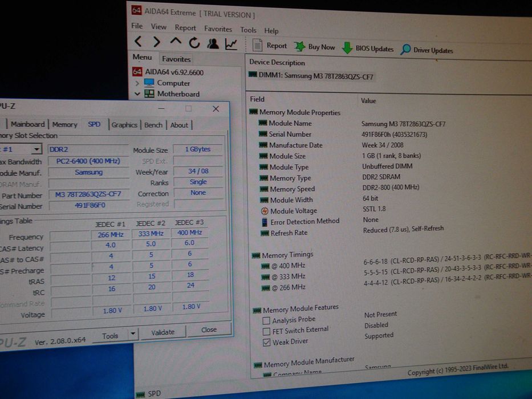Click the Module Name row icon

tap(263, 123)
